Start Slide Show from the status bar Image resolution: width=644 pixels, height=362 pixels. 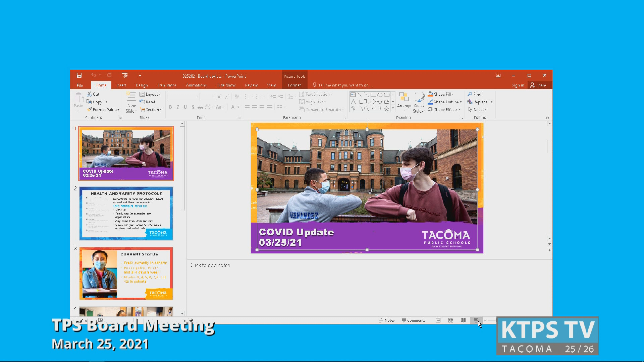pyautogui.click(x=476, y=320)
